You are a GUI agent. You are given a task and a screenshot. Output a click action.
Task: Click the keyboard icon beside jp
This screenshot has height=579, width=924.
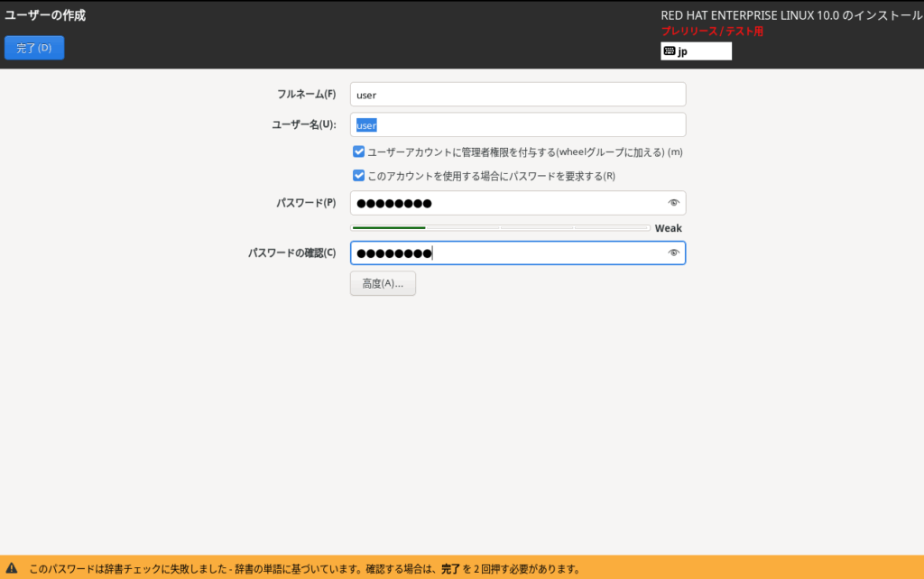pyautogui.click(x=669, y=51)
